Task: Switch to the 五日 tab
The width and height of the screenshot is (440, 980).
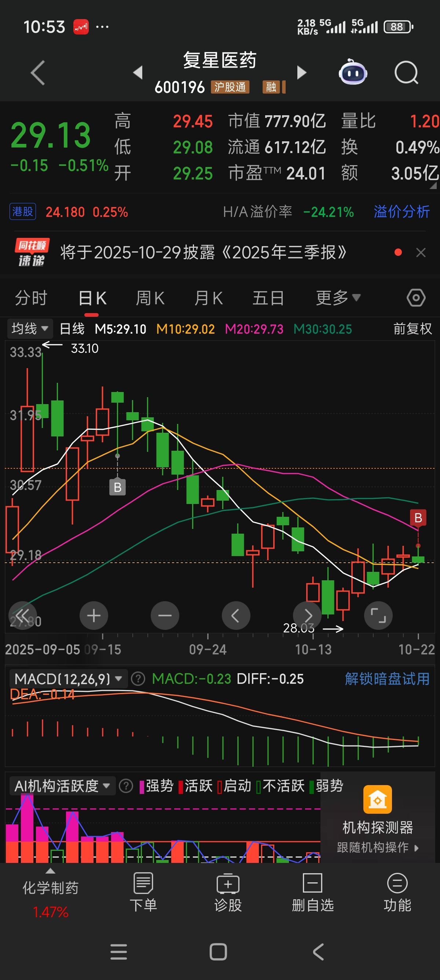Action: point(268,298)
